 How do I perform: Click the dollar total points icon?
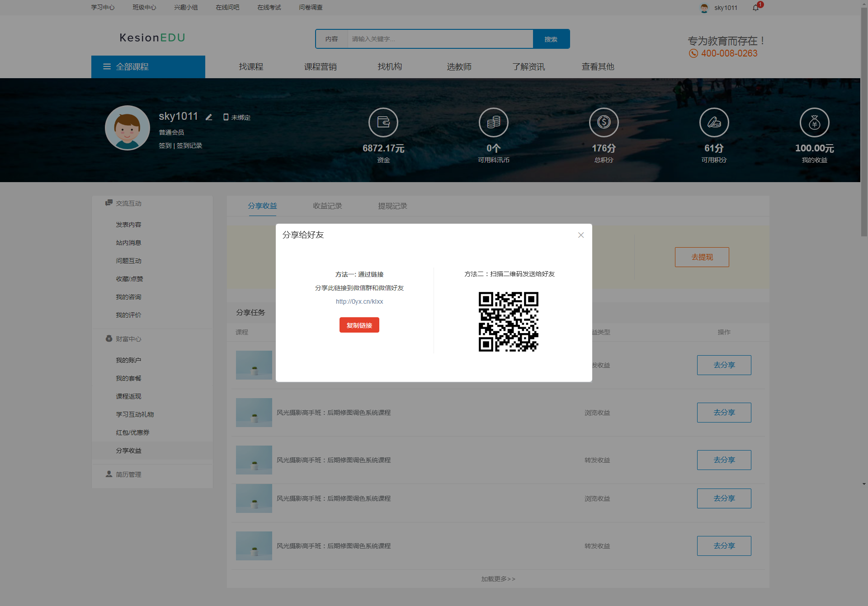click(x=604, y=122)
